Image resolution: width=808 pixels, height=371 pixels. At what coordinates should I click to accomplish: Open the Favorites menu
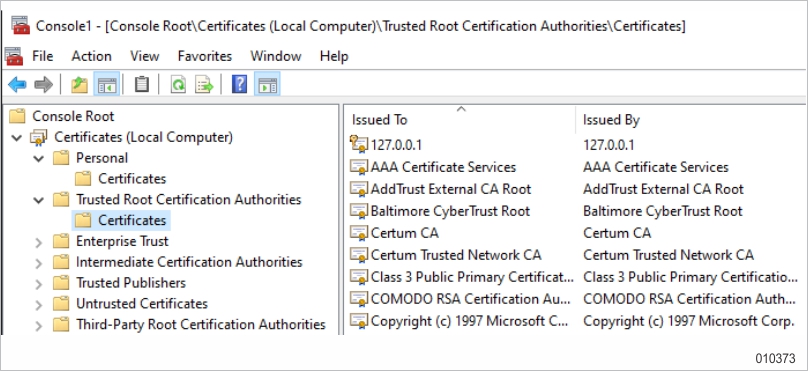coord(205,56)
